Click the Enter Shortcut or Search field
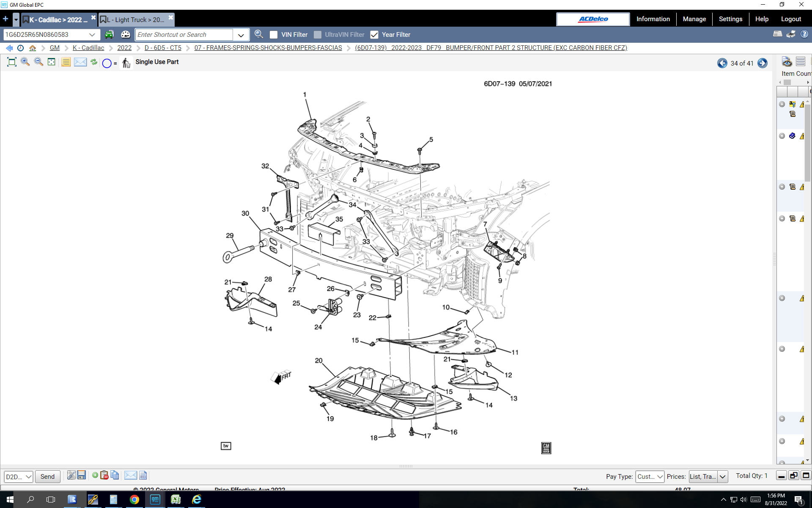Screen dimensions: 812x508 pyautogui.click(x=184, y=35)
